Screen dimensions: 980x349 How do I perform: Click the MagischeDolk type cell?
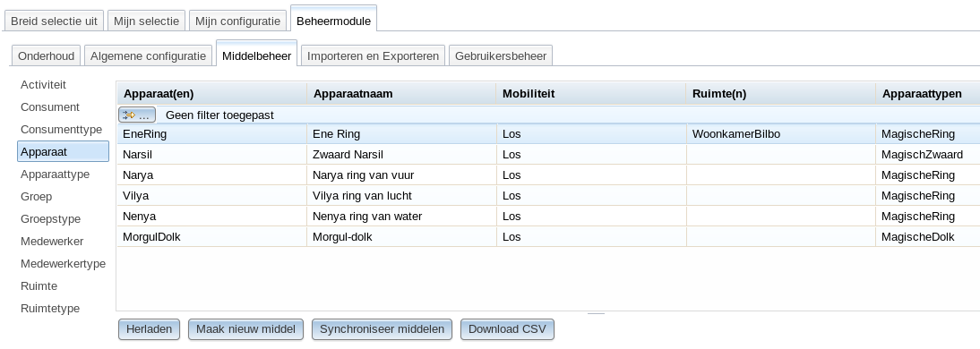point(927,236)
